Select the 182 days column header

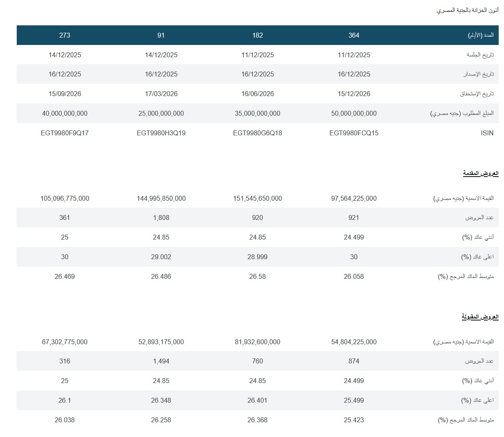click(257, 35)
